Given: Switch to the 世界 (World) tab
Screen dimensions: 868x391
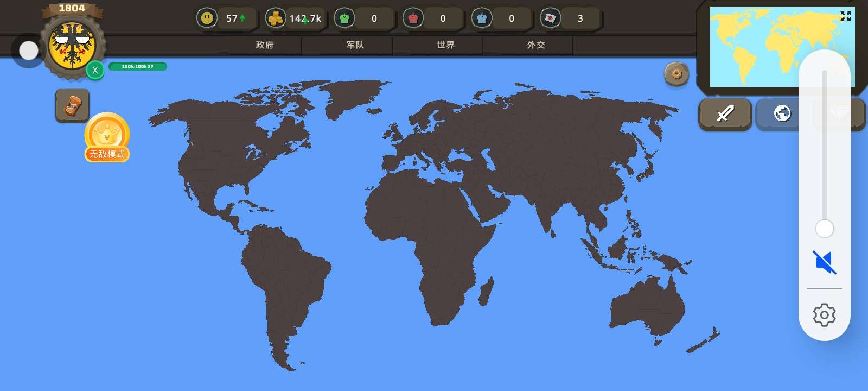Looking at the screenshot, I should (x=445, y=45).
